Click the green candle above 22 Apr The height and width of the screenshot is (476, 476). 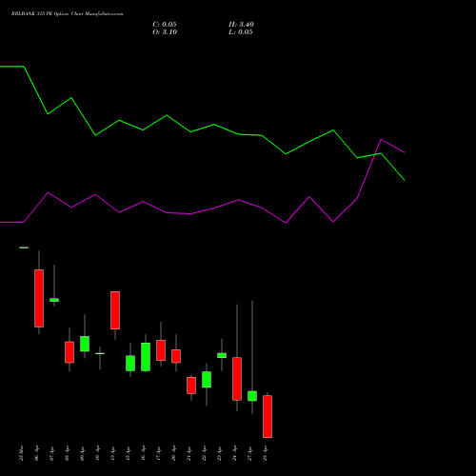(207, 380)
